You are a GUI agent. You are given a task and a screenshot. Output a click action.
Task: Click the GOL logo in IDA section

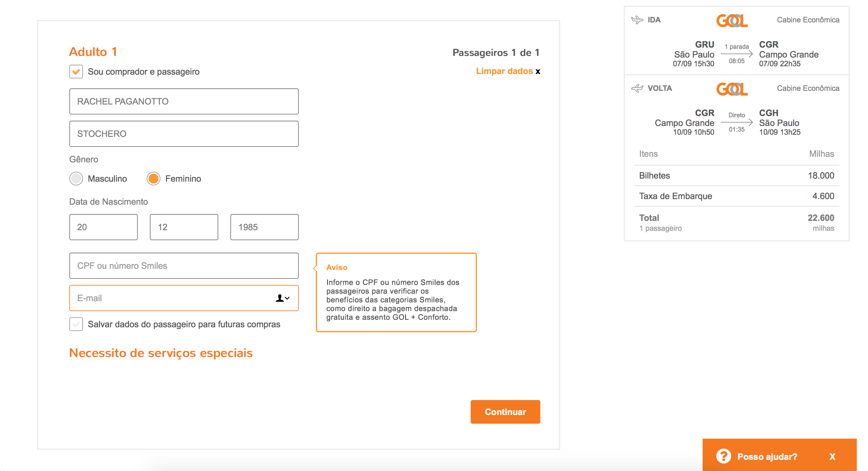tap(732, 21)
